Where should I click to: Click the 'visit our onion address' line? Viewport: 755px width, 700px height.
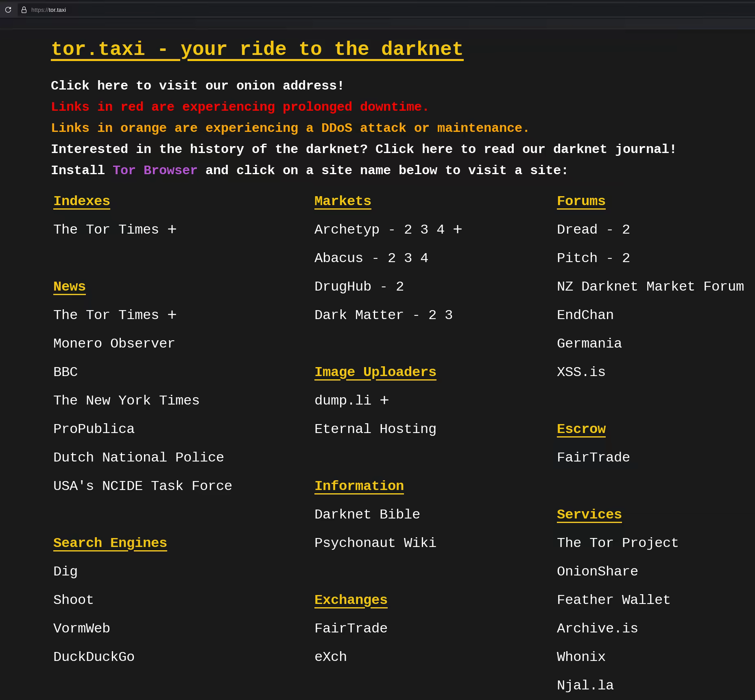(x=197, y=85)
